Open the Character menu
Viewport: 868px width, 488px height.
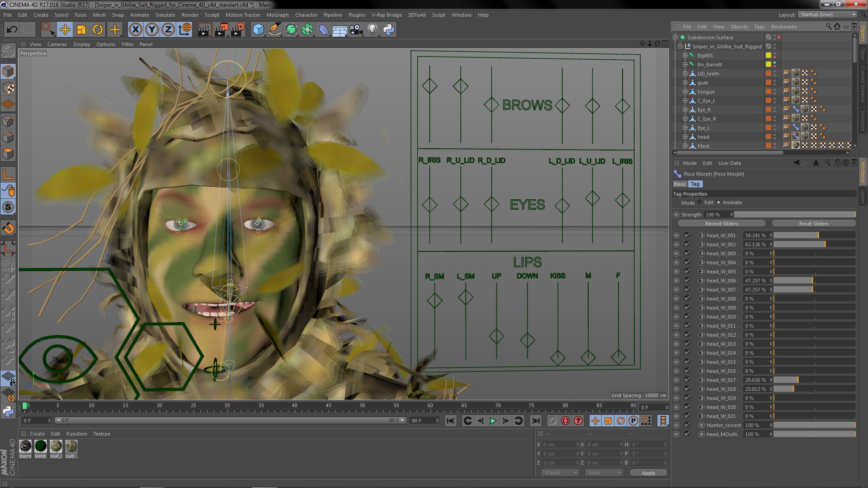(306, 15)
